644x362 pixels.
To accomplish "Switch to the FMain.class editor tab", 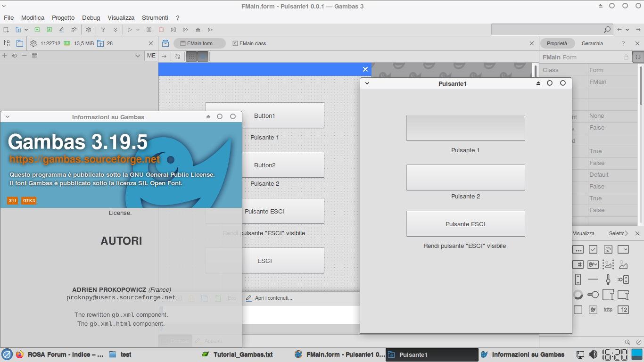I will pyautogui.click(x=249, y=43).
